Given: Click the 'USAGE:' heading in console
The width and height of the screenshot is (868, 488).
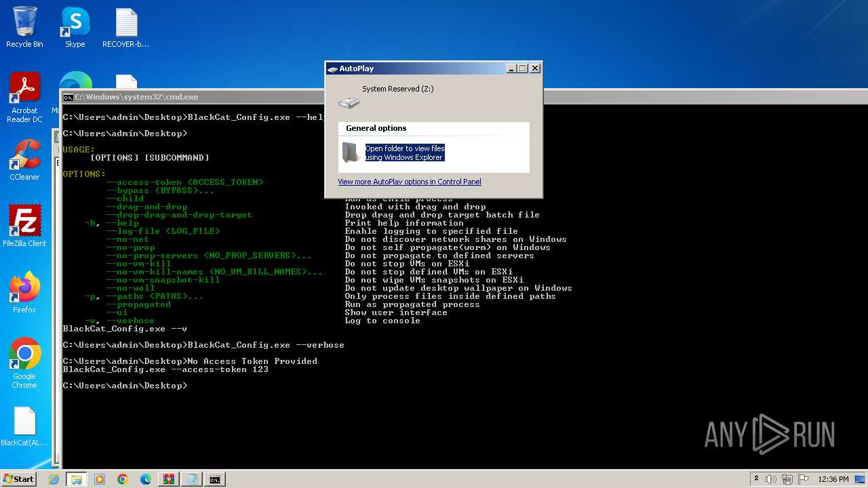Looking at the screenshot, I should (79, 150).
